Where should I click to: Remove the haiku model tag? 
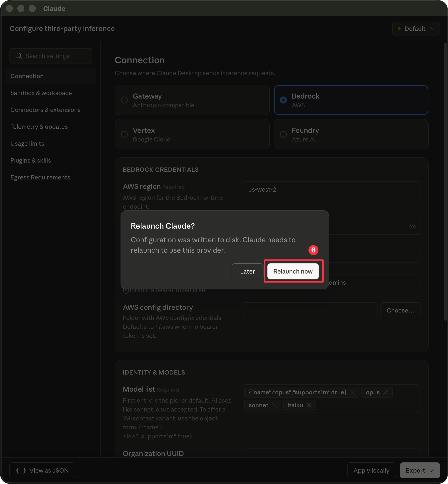click(x=309, y=405)
